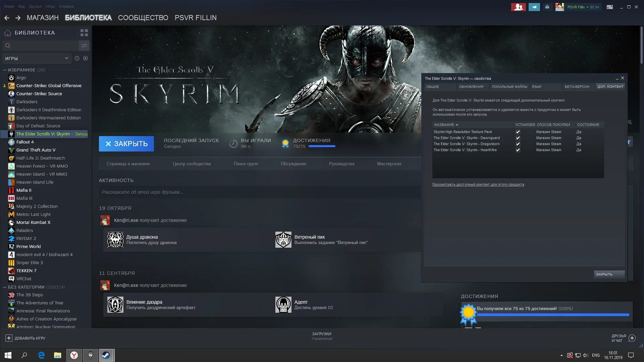Open Центр сообщества link

[x=192, y=164]
